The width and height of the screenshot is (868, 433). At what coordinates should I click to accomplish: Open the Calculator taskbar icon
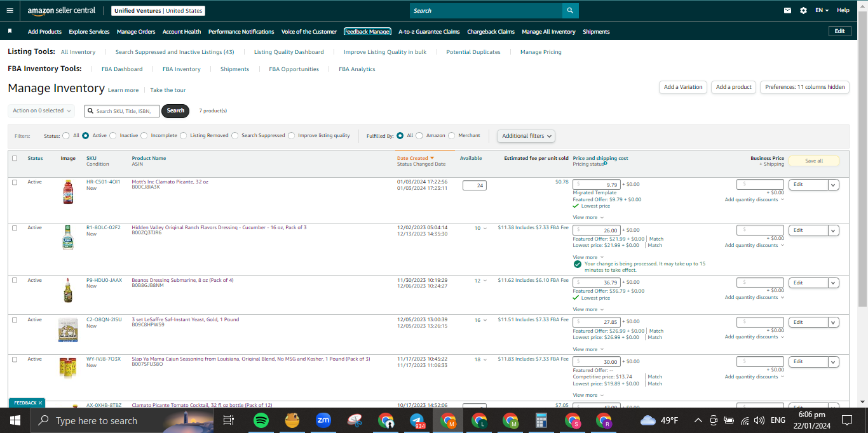pos(541,420)
